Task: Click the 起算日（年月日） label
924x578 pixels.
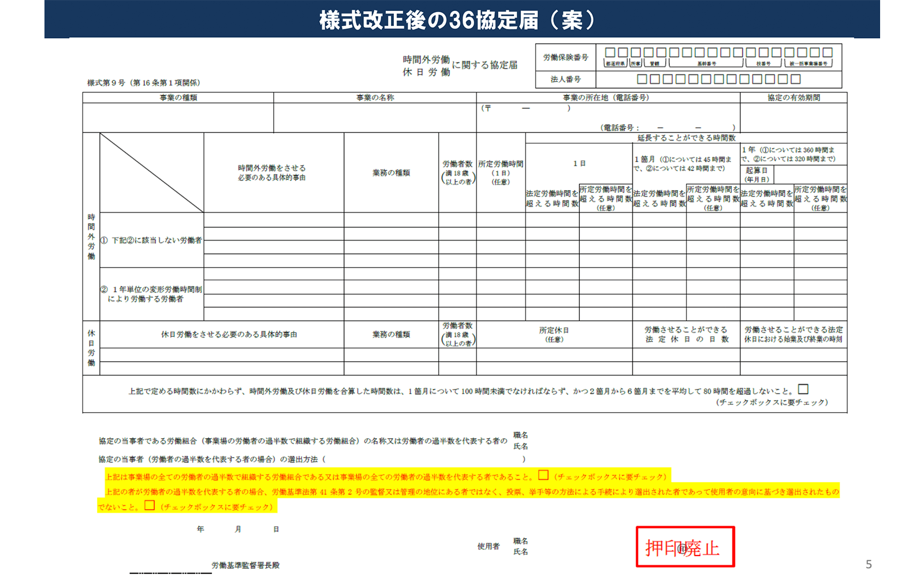Action: pos(757,175)
